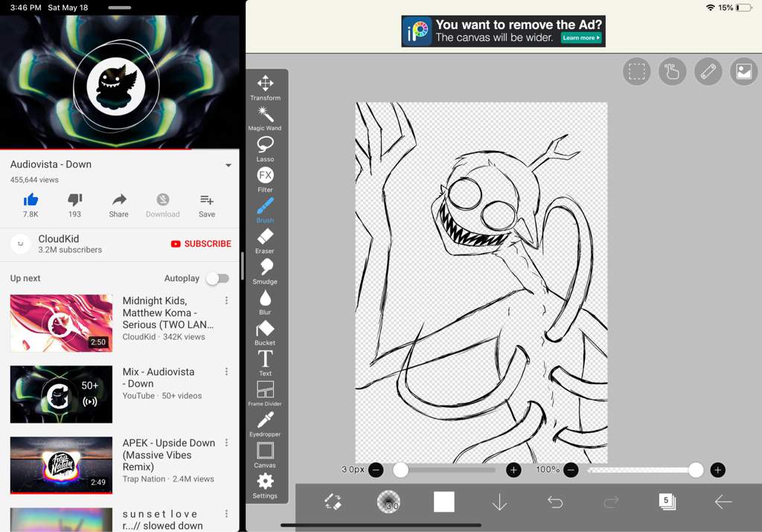Tap the reference material image button

point(744,72)
